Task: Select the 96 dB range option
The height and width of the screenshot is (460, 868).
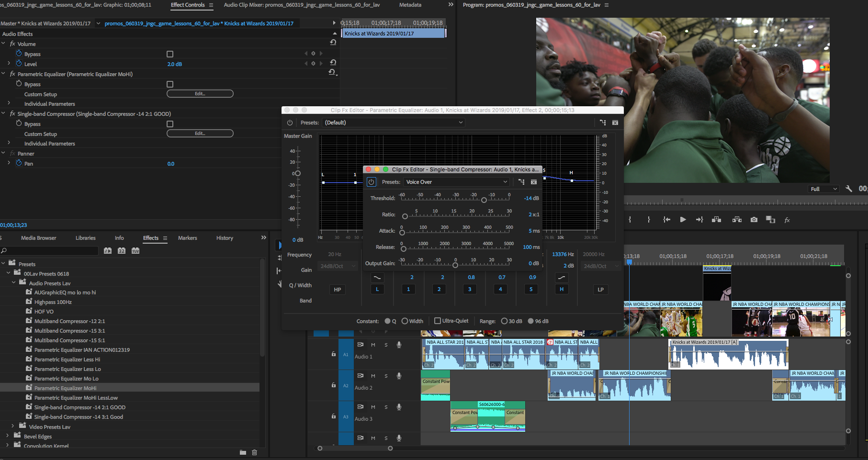Action: click(530, 321)
